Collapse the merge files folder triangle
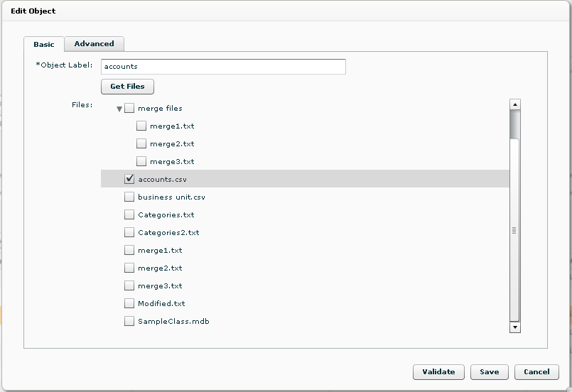 (119, 109)
